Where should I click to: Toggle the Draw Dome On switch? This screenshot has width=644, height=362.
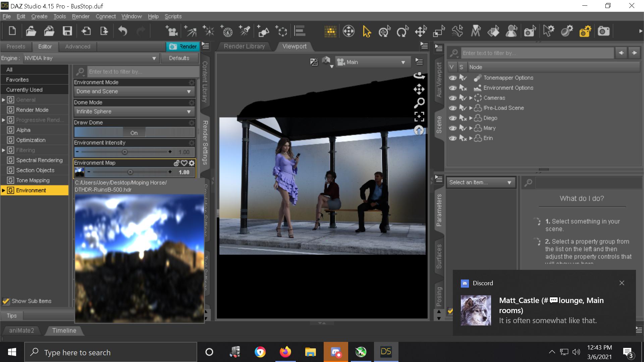click(134, 133)
